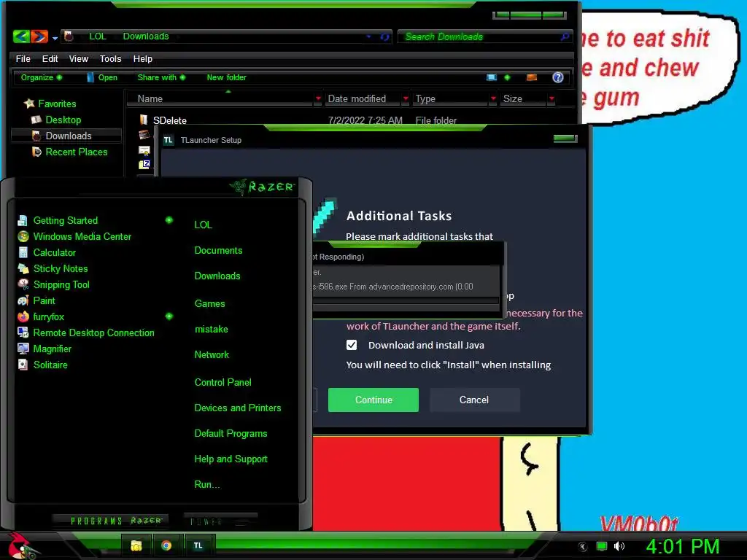Open Chrome from the taskbar

click(x=166, y=545)
